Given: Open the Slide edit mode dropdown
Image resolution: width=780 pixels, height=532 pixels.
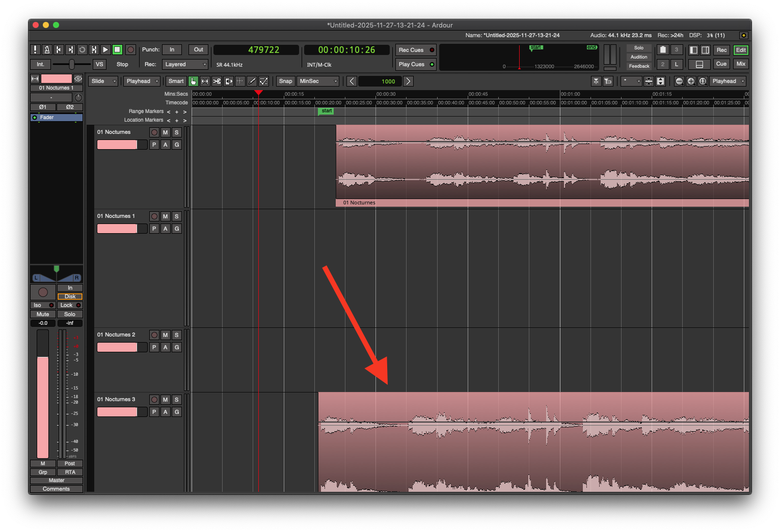Looking at the screenshot, I should tap(103, 81).
